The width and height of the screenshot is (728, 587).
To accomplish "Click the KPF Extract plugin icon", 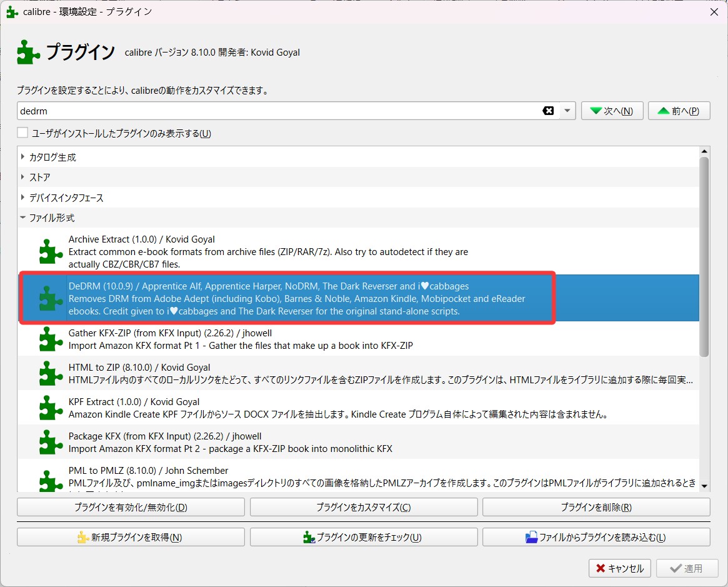I will click(x=51, y=408).
